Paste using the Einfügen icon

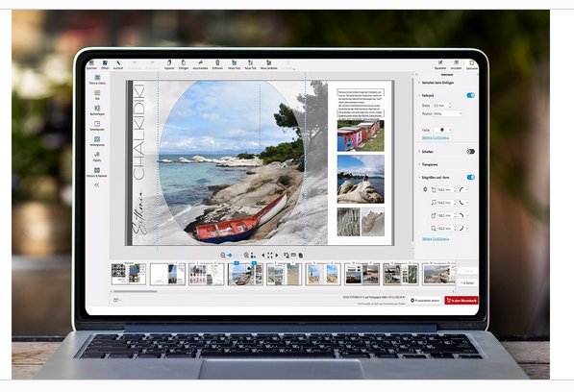click(184, 64)
